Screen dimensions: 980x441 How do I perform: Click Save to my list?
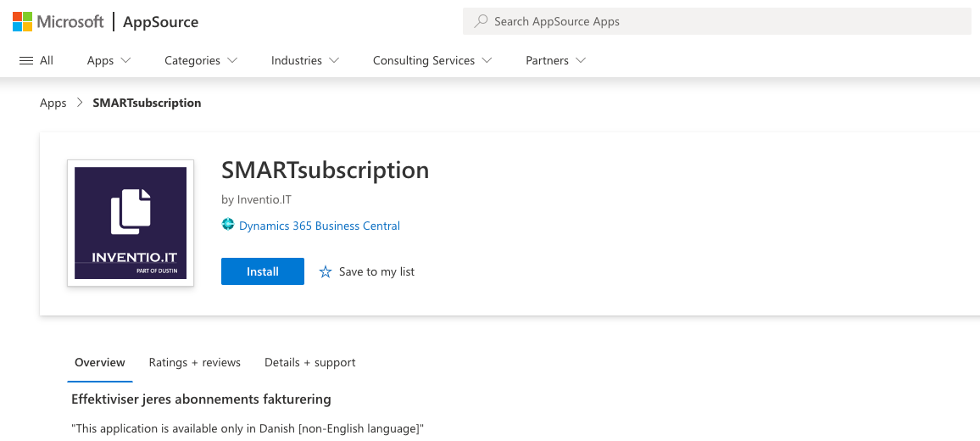tap(376, 271)
